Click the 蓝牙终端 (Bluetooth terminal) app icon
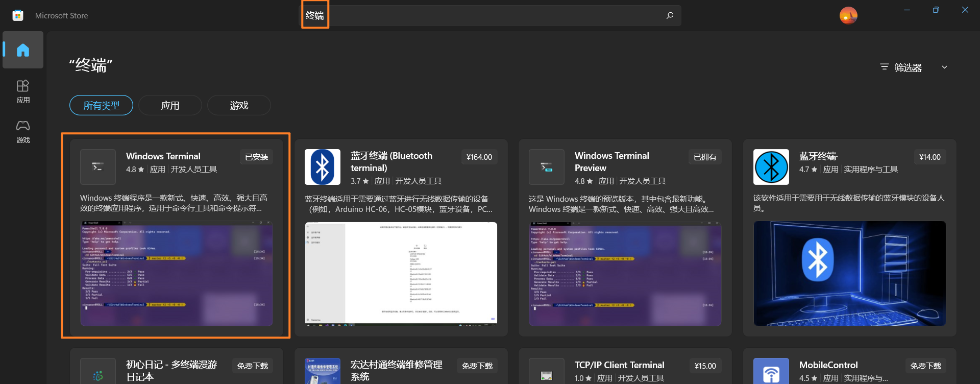The image size is (980, 384). (323, 167)
